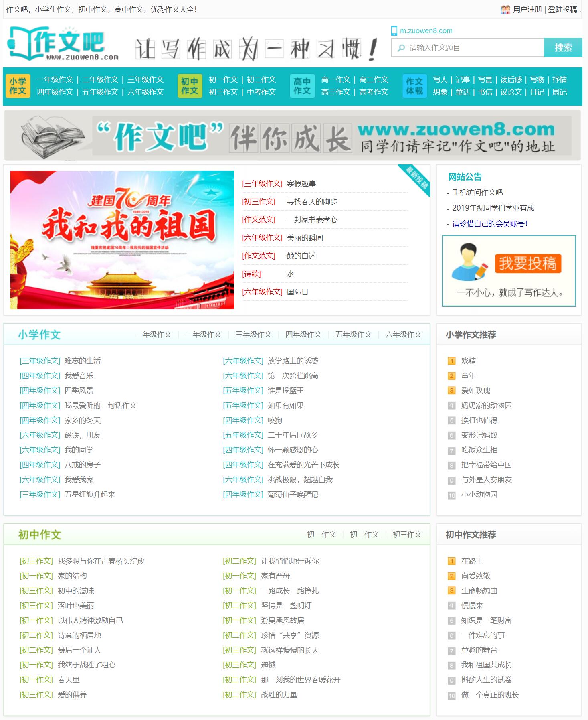Open the article 寻找春天的脚步
The height and width of the screenshot is (720, 588).
[x=312, y=201]
